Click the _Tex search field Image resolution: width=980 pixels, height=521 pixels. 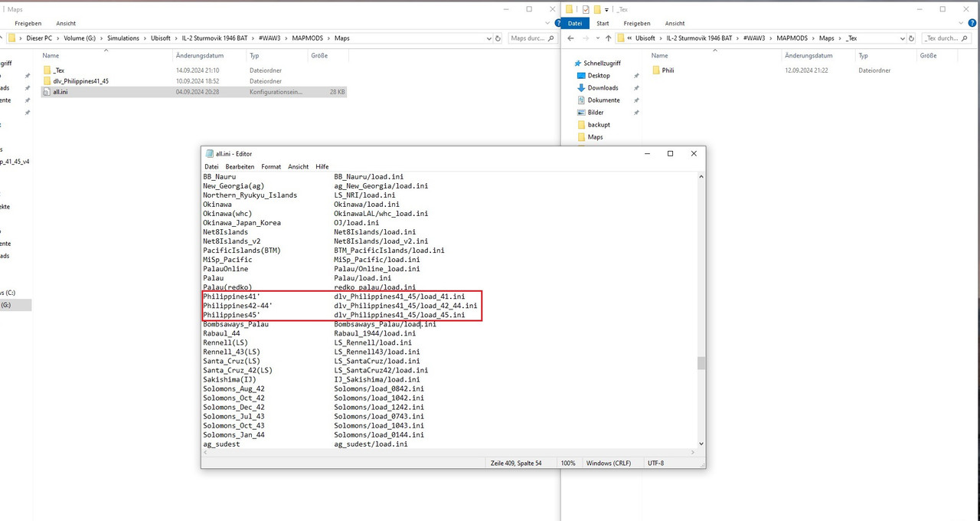click(x=946, y=38)
